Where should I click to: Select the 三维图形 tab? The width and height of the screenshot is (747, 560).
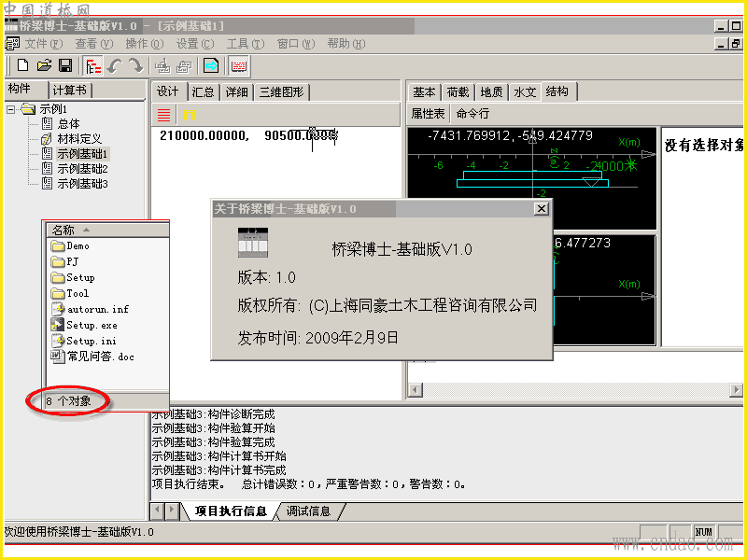(x=282, y=91)
